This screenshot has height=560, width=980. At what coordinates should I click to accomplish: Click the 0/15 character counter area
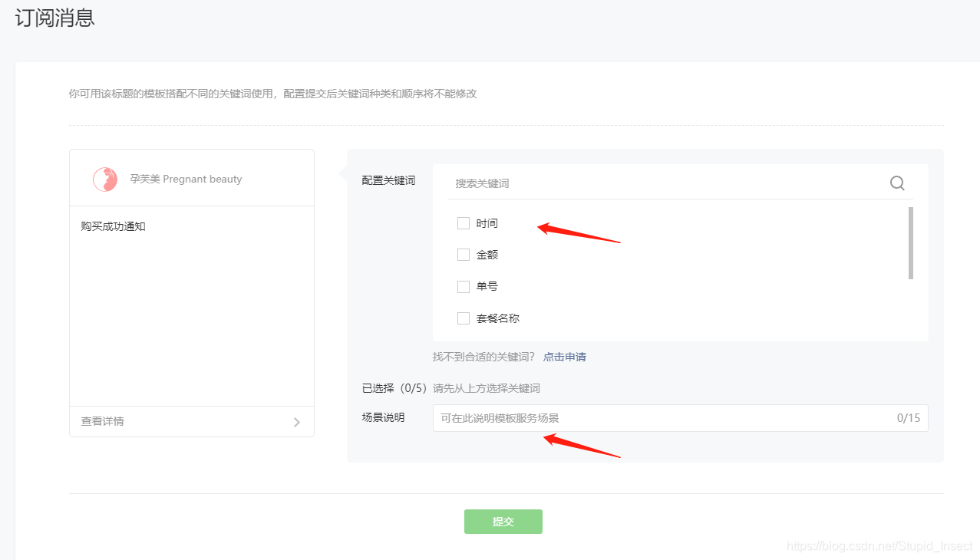tap(908, 417)
